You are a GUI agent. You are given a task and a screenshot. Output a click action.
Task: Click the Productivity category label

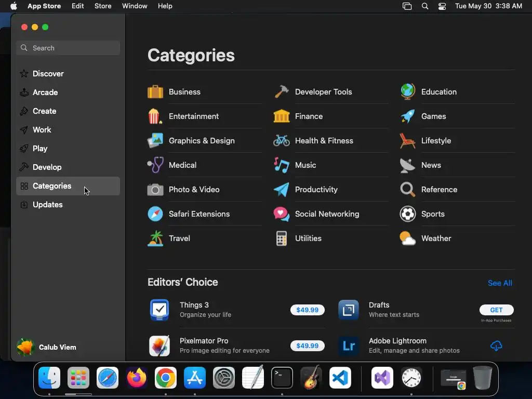(316, 190)
